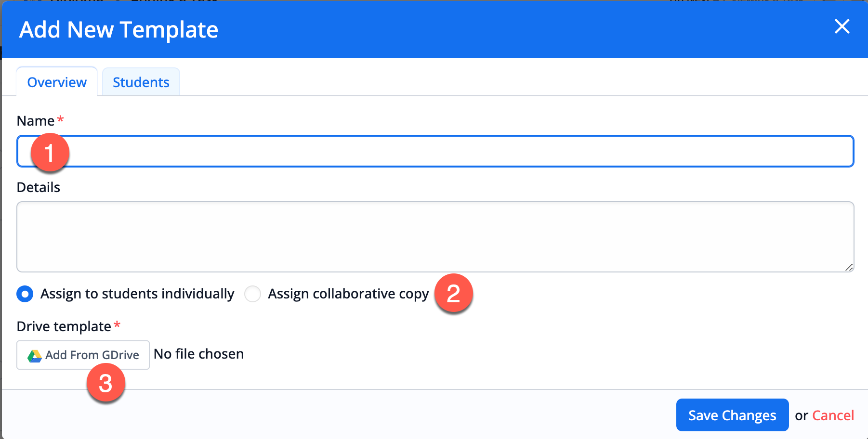
Task: Click the red number 2 marker
Action: (453, 294)
